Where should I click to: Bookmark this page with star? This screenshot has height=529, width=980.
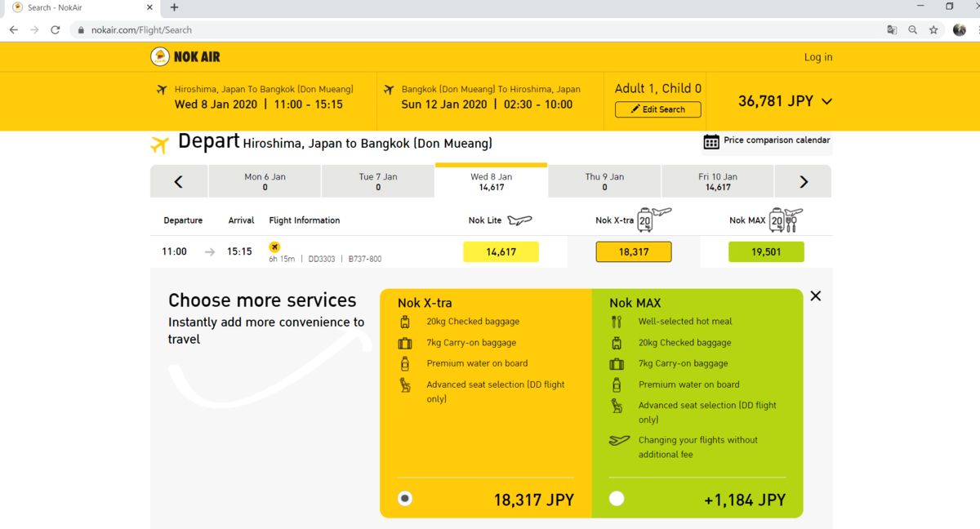pyautogui.click(x=933, y=29)
